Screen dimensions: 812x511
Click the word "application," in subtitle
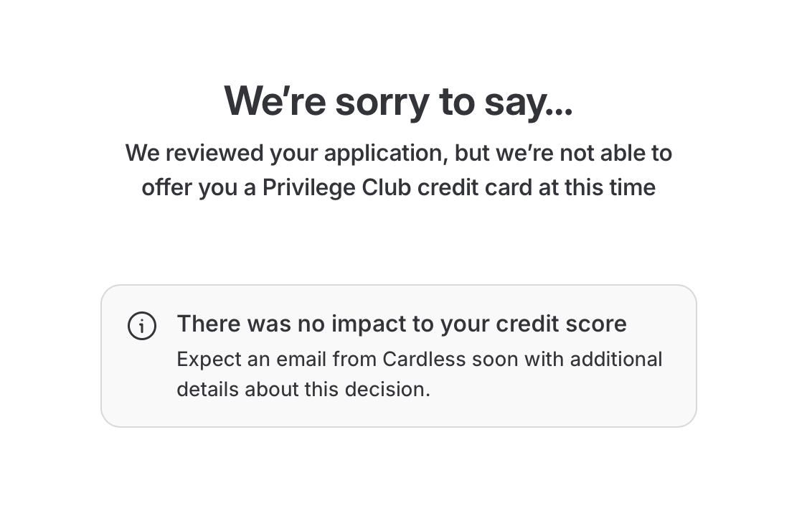[387, 154]
